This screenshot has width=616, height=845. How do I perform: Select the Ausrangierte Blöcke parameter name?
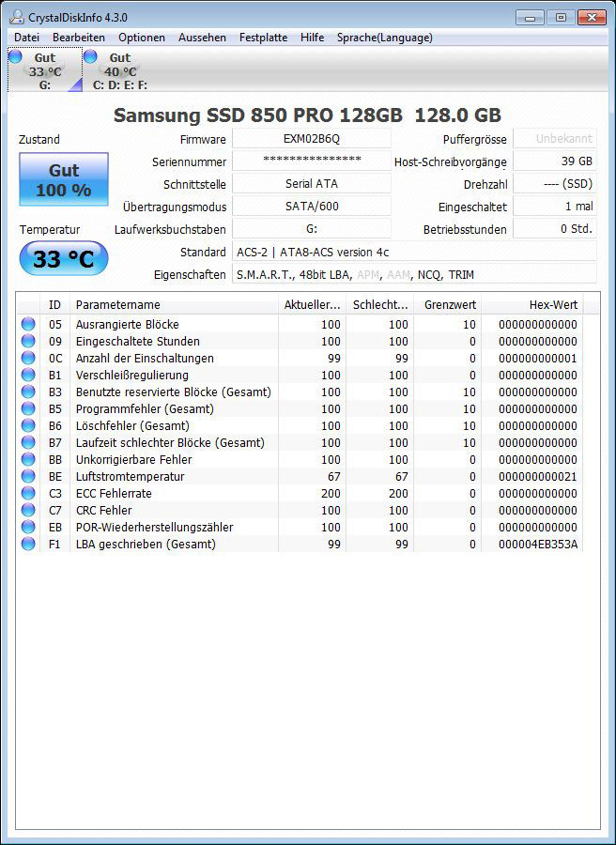(x=127, y=325)
